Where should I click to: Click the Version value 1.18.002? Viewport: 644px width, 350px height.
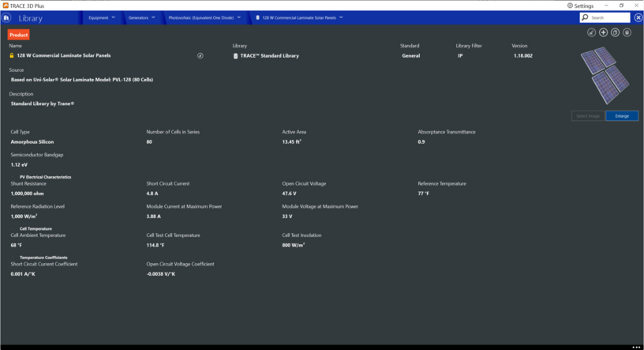click(522, 56)
